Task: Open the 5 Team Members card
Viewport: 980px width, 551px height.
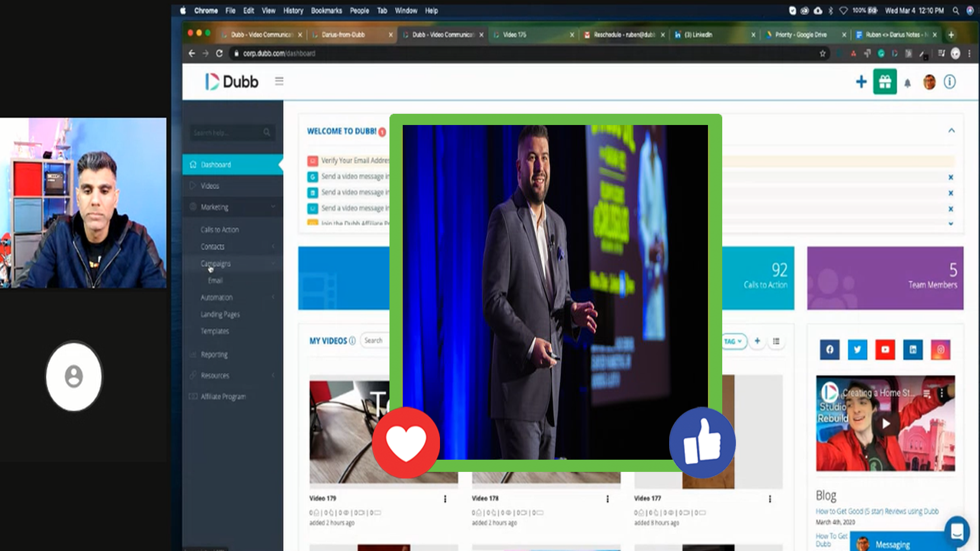Action: (885, 278)
